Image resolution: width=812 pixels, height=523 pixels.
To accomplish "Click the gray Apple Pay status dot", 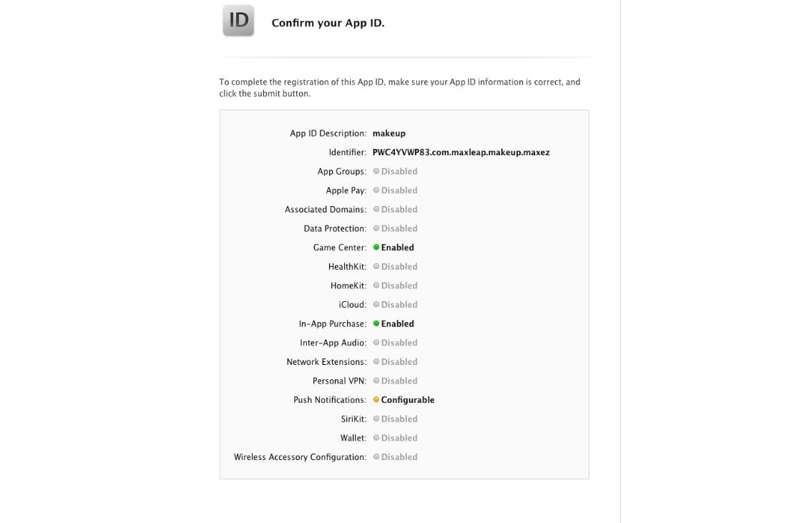I will tap(376, 190).
